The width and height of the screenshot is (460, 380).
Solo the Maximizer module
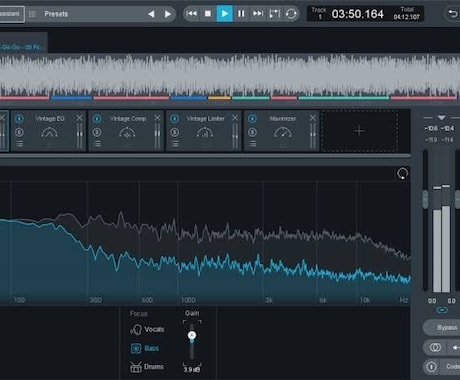tap(252, 132)
